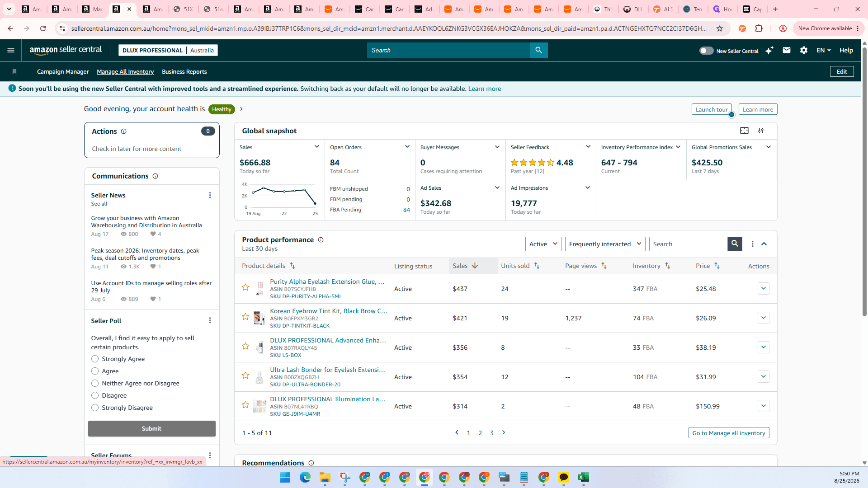This screenshot has width=868, height=488.
Task: Click the search magnifier in top bar
Action: pyautogui.click(x=538, y=50)
